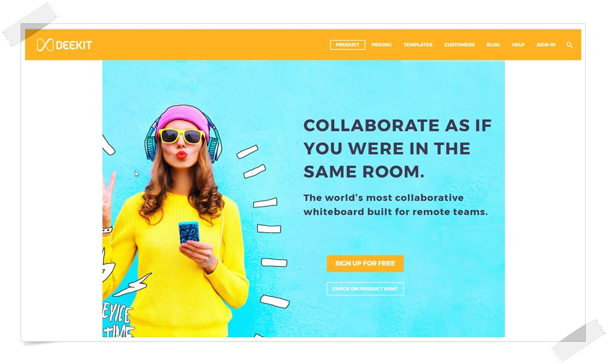
Task: Click the DEEKIT wordmark text
Action: click(73, 45)
